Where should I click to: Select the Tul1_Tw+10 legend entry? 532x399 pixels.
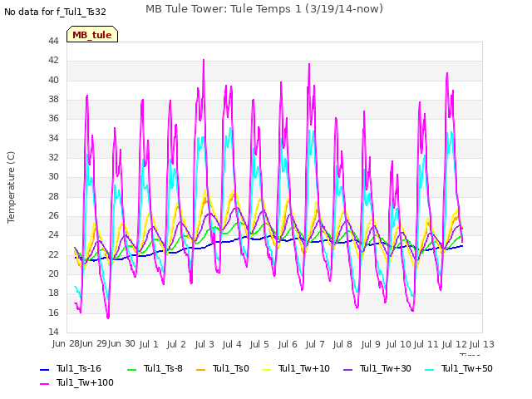click(296, 368)
